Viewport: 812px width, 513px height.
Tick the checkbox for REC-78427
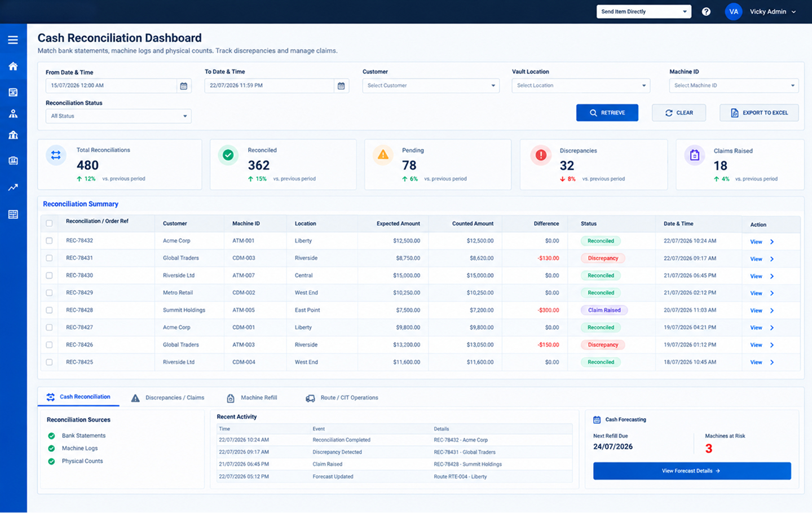(49, 327)
